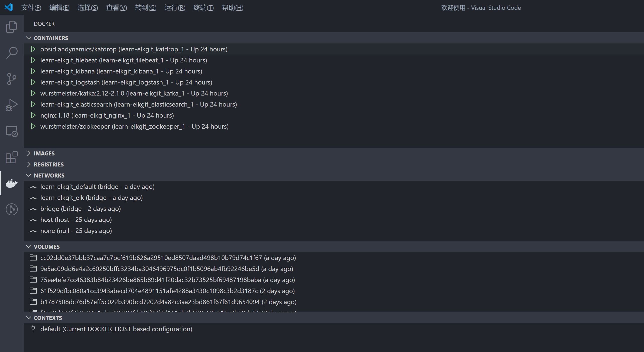
Task: Select wurstmeister/zookeeper container row
Action: coord(334,126)
